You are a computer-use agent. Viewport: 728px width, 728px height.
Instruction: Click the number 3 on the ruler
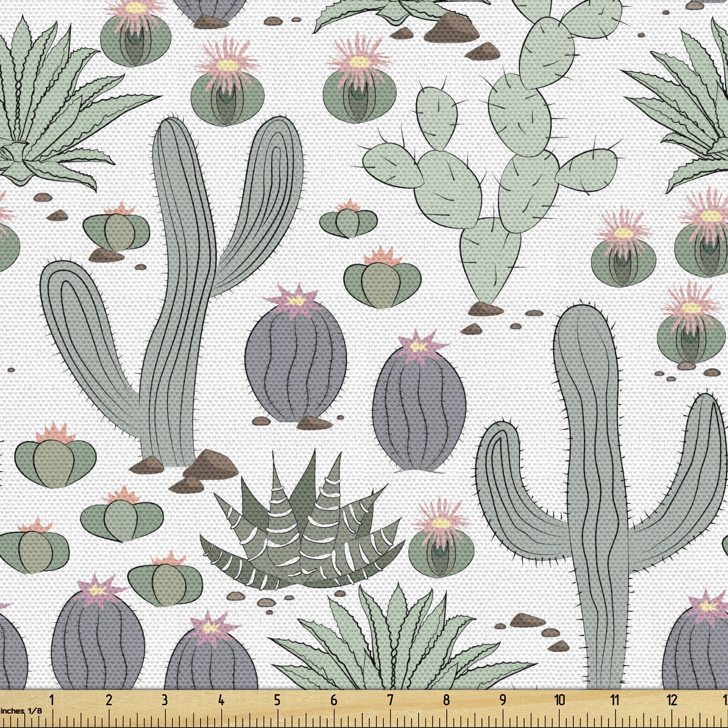click(165, 699)
